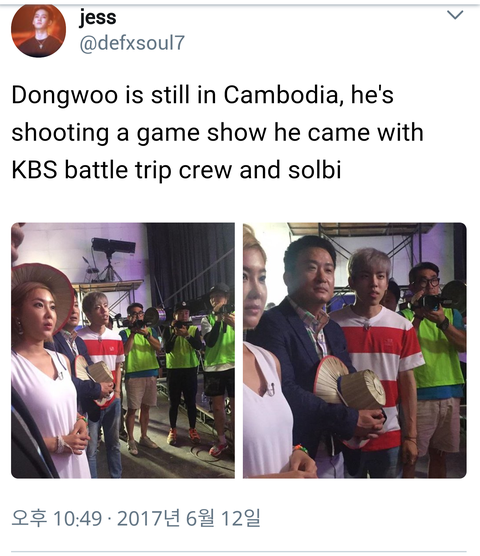The image size is (480, 556).
Task: Open the display name jess
Action: point(97,17)
